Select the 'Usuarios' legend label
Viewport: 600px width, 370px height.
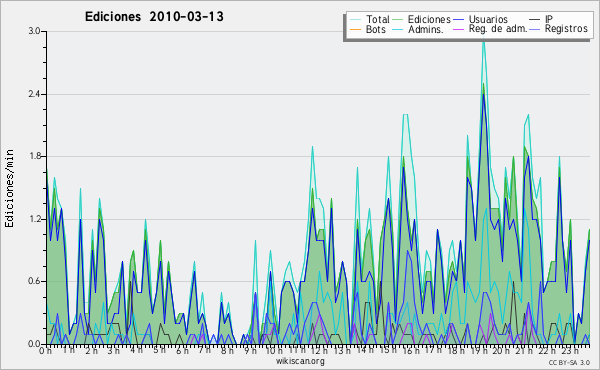click(488, 19)
